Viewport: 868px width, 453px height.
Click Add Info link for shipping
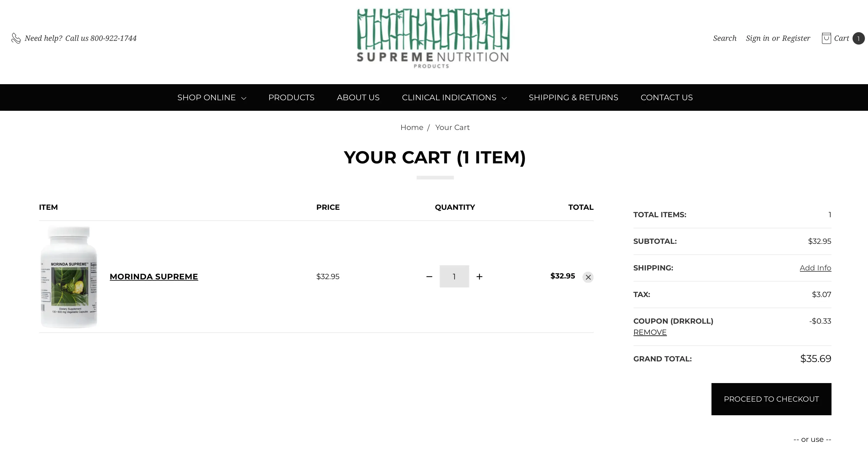815,268
